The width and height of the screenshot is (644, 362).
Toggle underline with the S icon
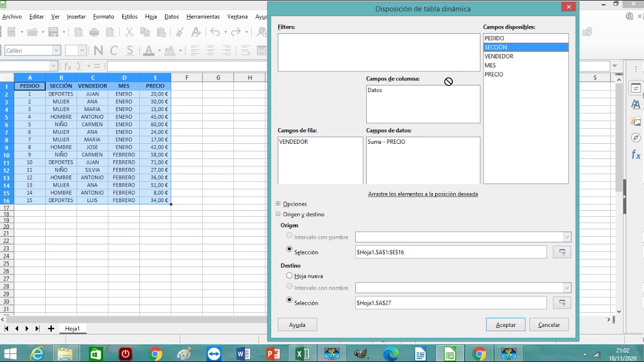pyautogui.click(x=130, y=50)
